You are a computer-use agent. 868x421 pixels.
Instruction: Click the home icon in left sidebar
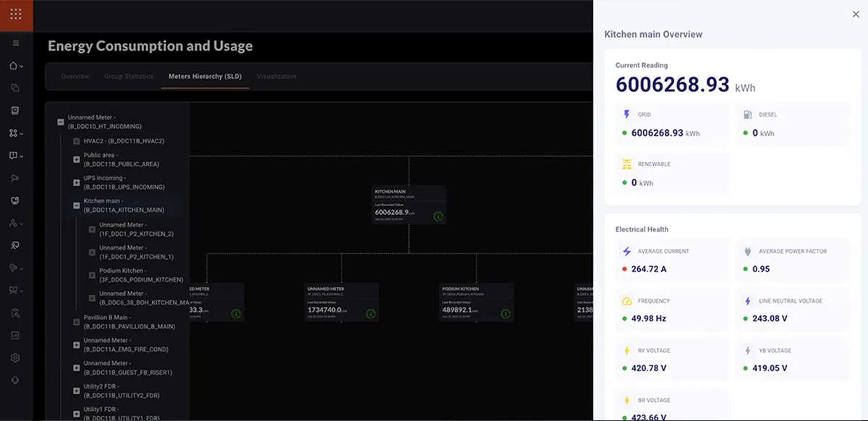coord(14,66)
